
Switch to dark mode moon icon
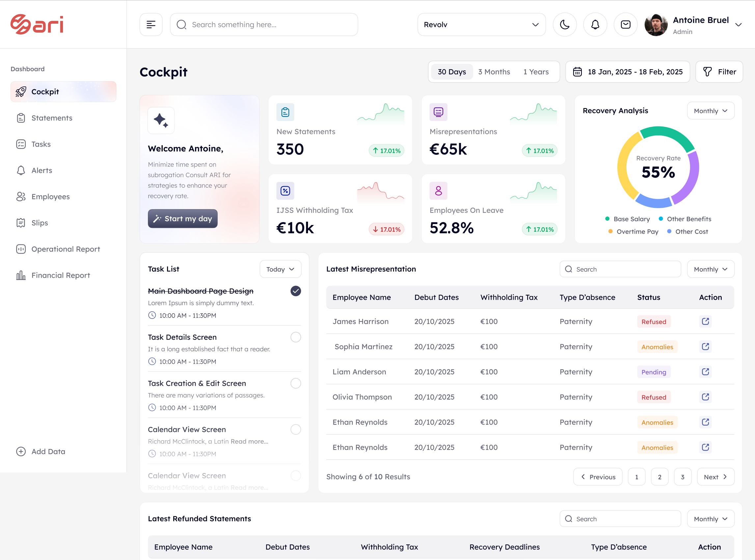[x=565, y=24]
